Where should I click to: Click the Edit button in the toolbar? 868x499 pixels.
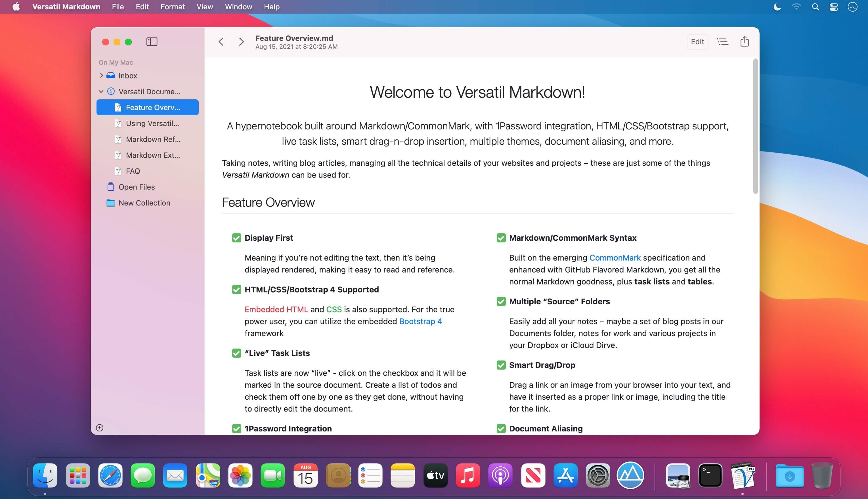point(697,42)
